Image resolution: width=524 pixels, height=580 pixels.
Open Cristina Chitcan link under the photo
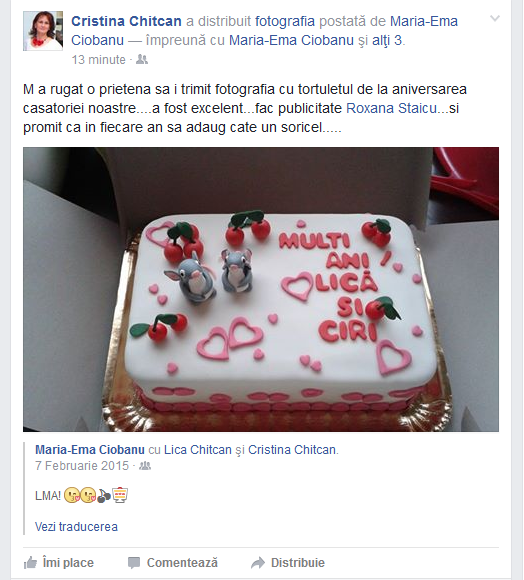(x=292, y=450)
